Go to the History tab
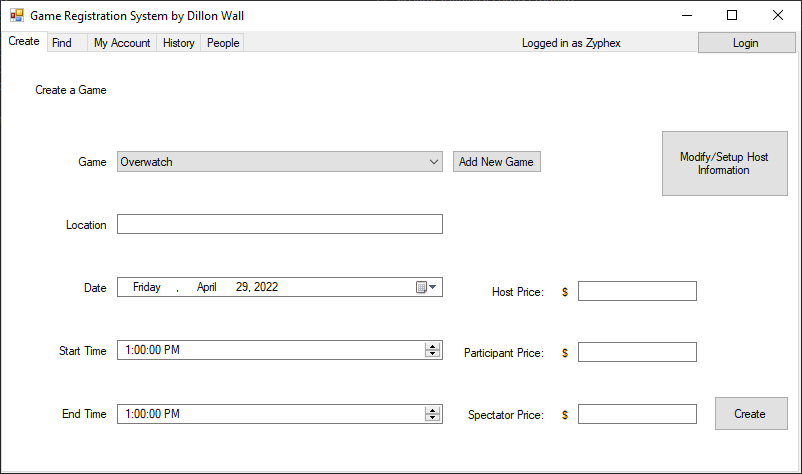The height and width of the screenshot is (474, 802). (x=179, y=43)
